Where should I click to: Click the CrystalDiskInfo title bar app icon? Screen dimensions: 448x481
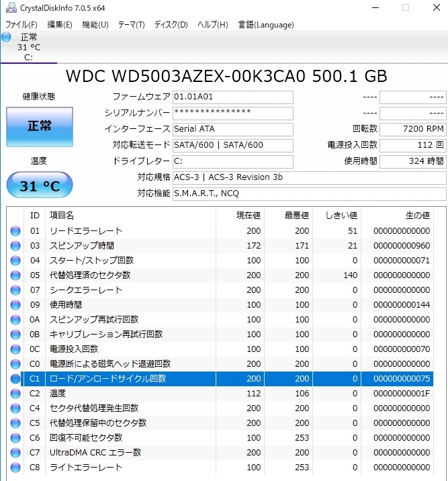click(x=11, y=7)
